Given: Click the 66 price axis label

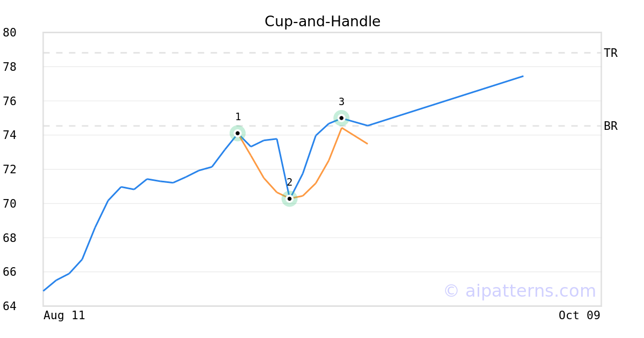Looking at the screenshot, I should [10, 272].
